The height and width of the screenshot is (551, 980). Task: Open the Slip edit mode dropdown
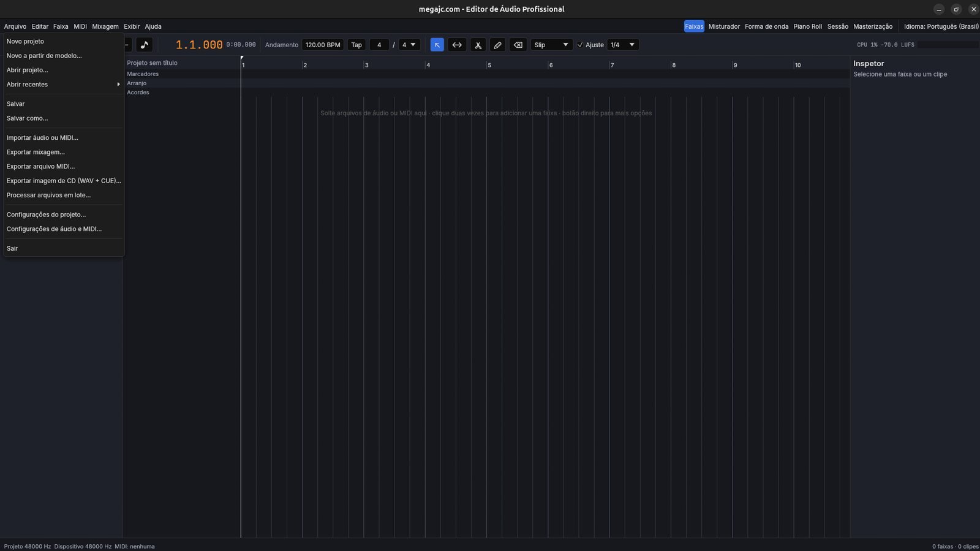point(551,45)
